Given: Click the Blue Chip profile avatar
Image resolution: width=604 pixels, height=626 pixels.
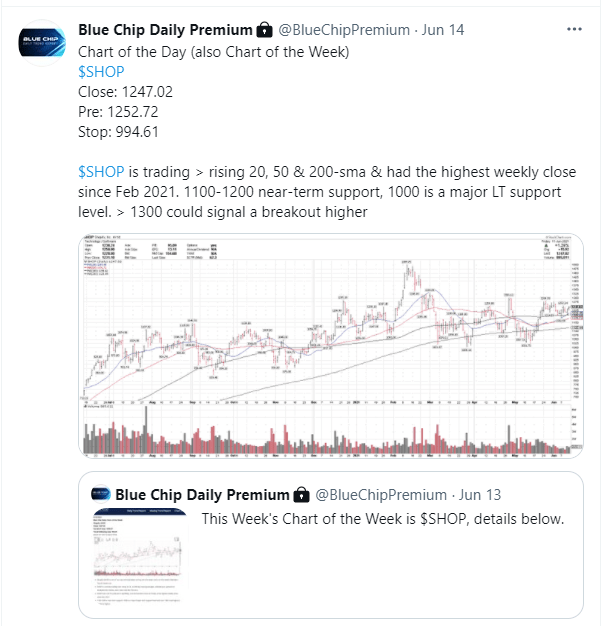Looking at the screenshot, I should pos(42,43).
